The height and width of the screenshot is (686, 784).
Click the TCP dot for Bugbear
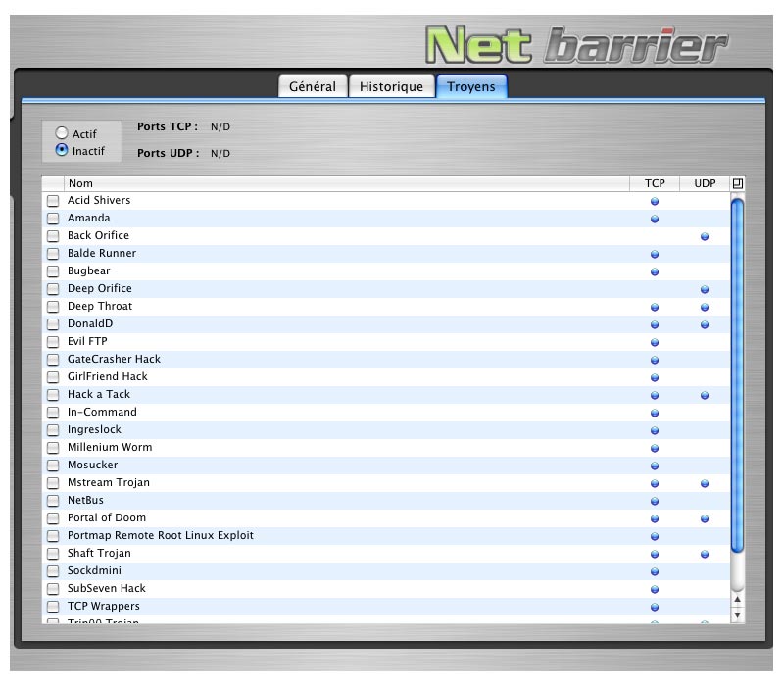click(655, 272)
